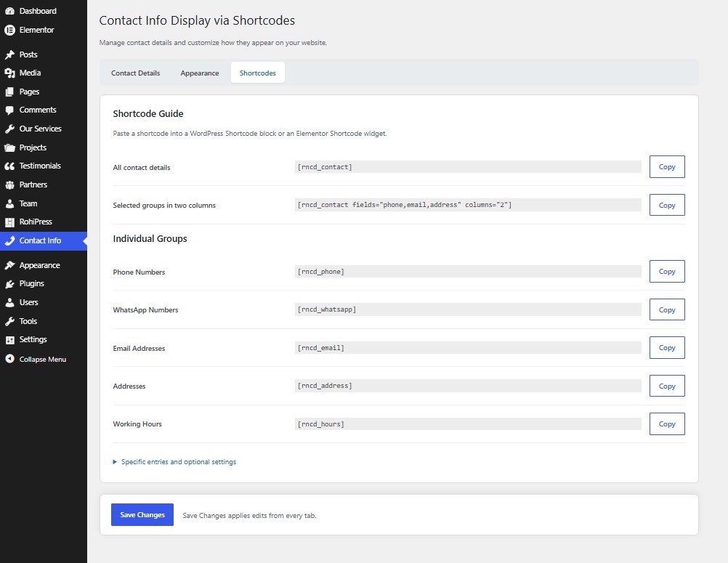Click the [rncd_whatsapp] shortcode field

pos(468,309)
